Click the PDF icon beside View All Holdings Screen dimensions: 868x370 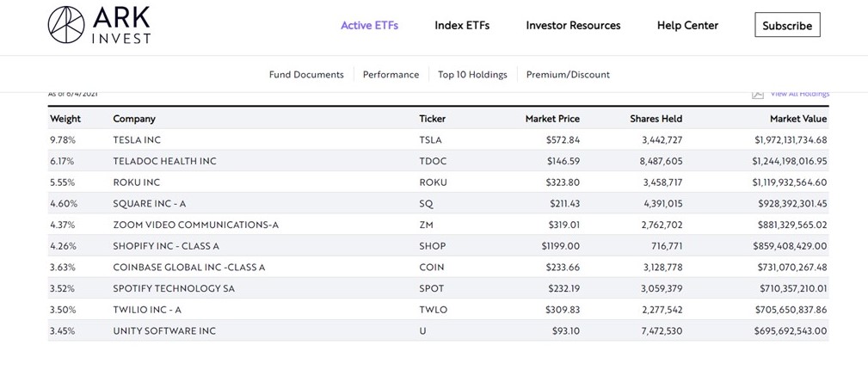(758, 94)
